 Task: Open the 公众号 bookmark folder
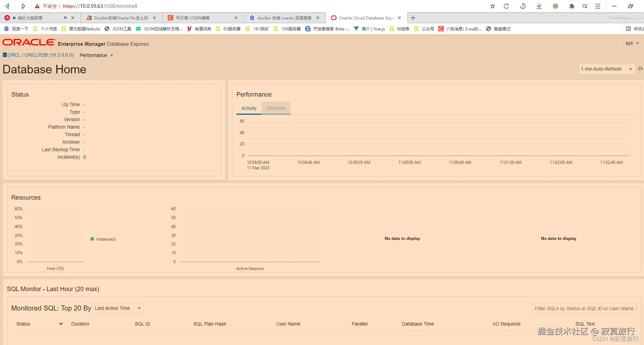(x=424, y=29)
